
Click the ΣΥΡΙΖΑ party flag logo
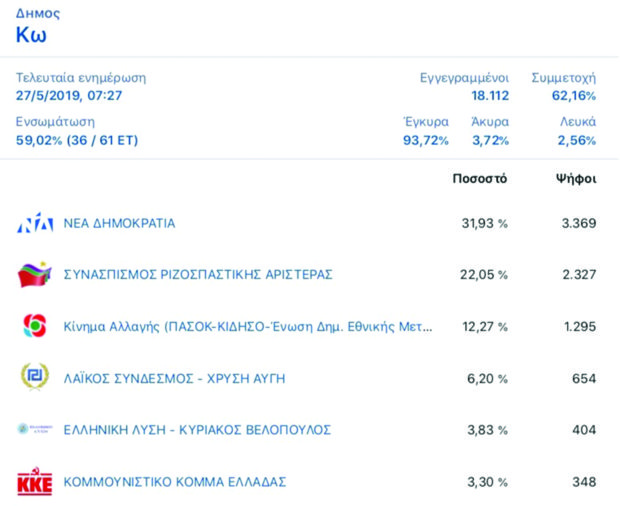(x=34, y=274)
